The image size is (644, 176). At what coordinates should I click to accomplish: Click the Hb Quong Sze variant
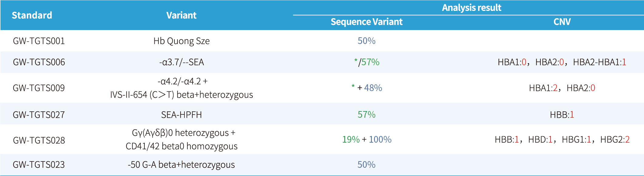click(x=181, y=41)
